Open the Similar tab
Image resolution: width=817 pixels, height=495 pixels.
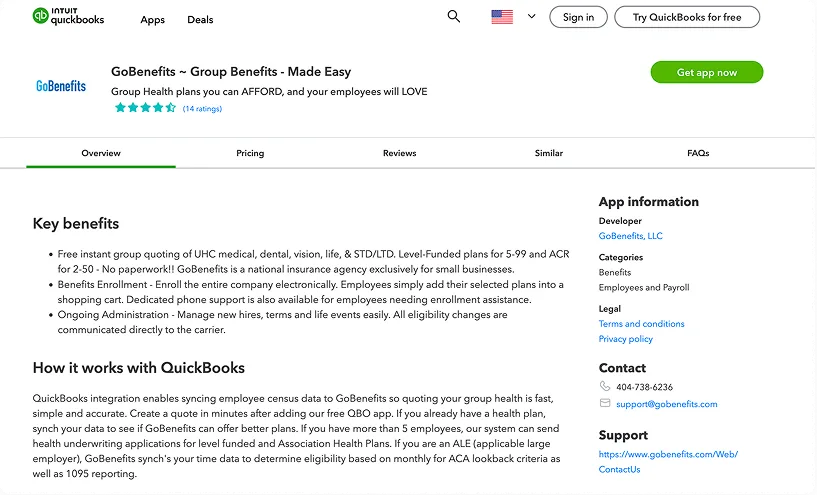coord(548,153)
